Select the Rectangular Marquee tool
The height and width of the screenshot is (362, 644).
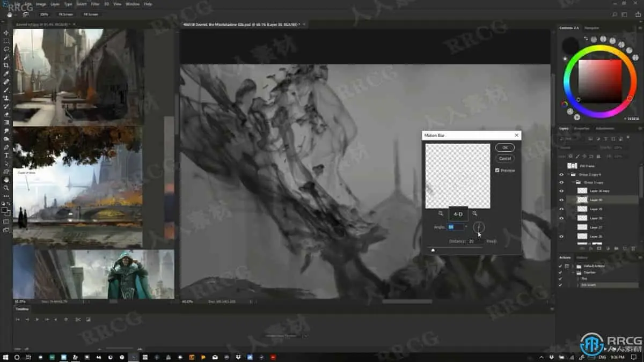pyautogui.click(x=6, y=41)
